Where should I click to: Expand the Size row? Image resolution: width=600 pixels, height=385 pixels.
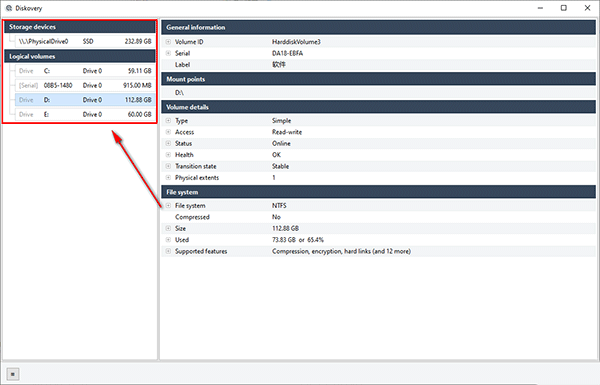(168, 228)
